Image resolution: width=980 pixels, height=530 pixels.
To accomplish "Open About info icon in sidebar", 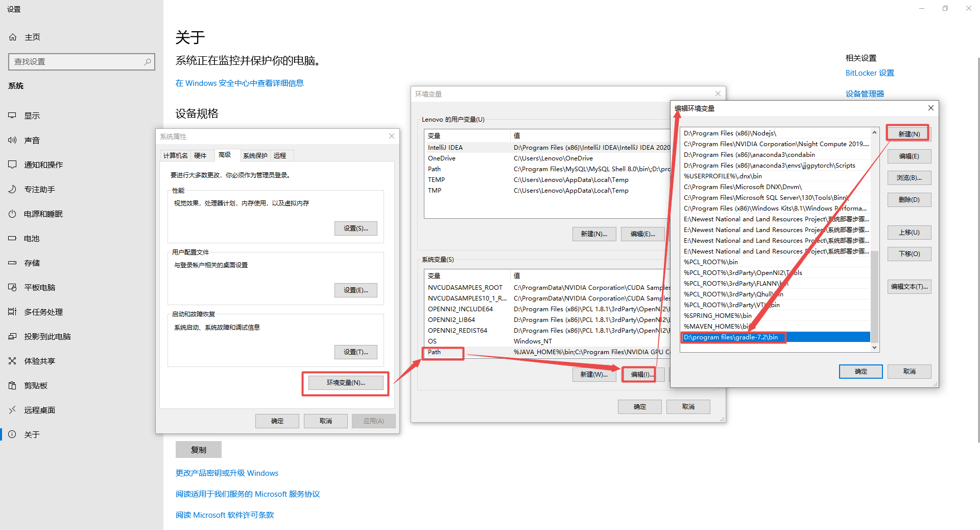I will click(12, 434).
